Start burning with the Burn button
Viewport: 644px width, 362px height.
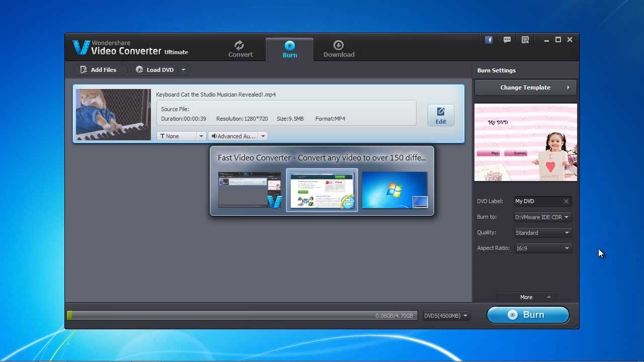point(528,315)
